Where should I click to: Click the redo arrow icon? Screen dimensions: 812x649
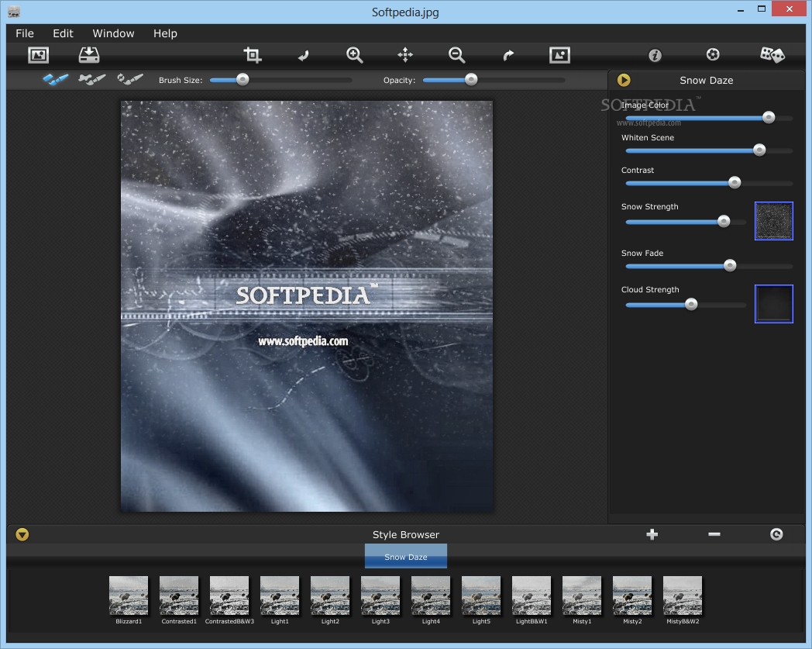(x=508, y=55)
